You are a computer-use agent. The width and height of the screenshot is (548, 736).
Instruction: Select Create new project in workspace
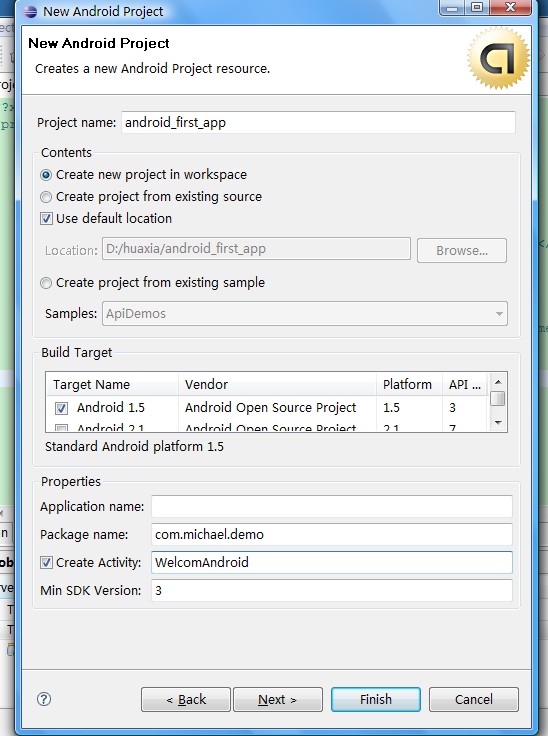[x=46, y=175]
